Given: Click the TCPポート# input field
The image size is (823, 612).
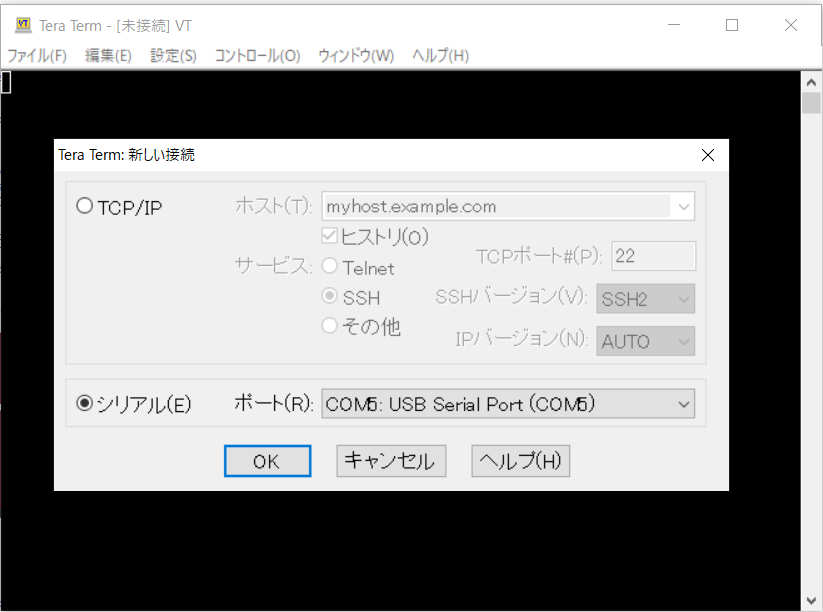Looking at the screenshot, I should click(653, 256).
